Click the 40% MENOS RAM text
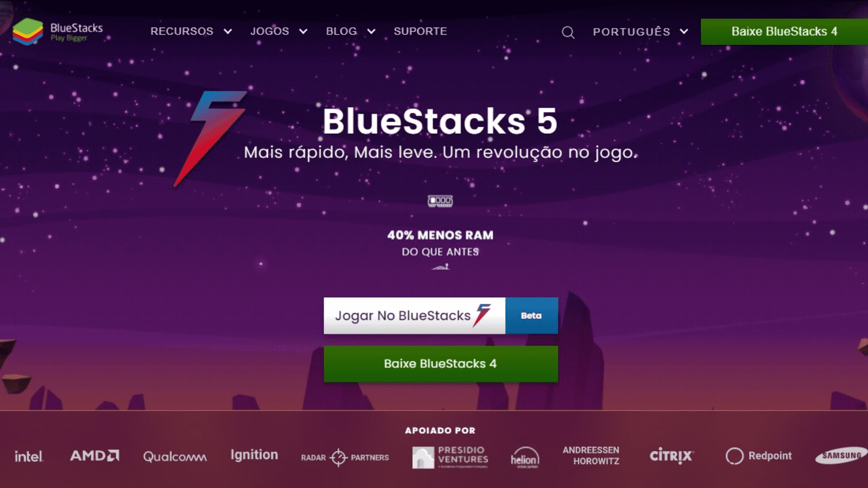Viewport: 868px width, 488px height. tap(440, 235)
